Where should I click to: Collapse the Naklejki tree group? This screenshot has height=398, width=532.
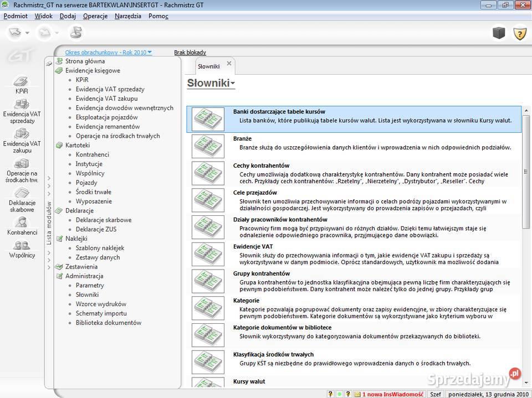pyautogui.click(x=59, y=239)
